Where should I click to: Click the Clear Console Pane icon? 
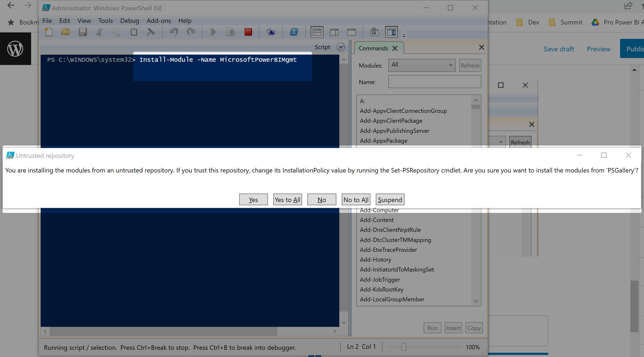151,32
